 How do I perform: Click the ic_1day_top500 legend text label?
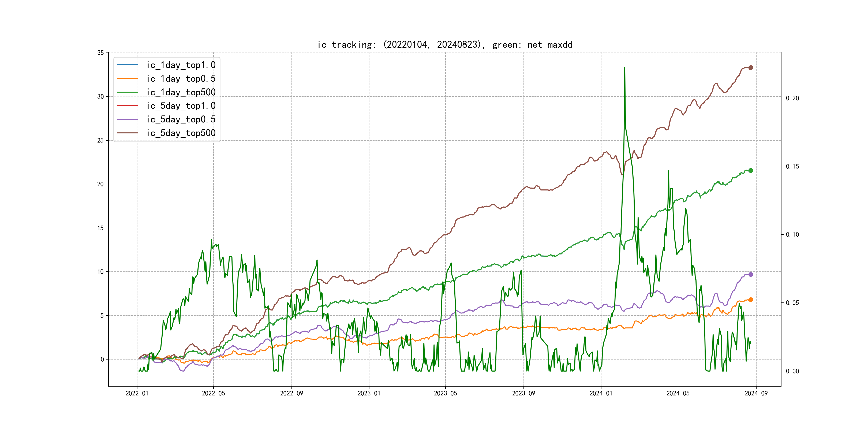click(181, 92)
